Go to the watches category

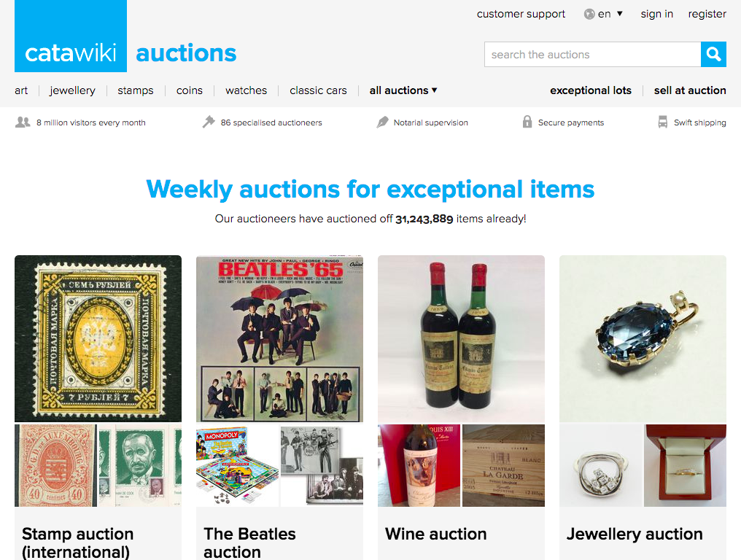tap(246, 90)
